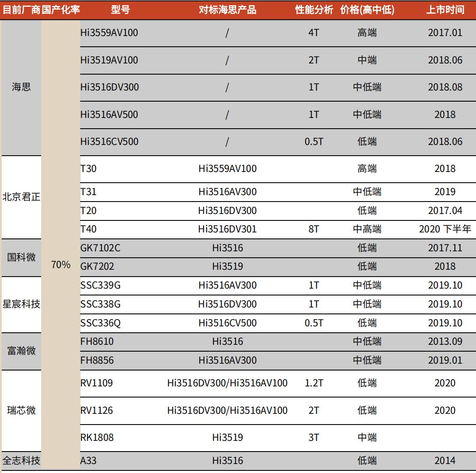Select the 海思 vendor cell
The width and height of the screenshot is (476, 473).
point(21,87)
